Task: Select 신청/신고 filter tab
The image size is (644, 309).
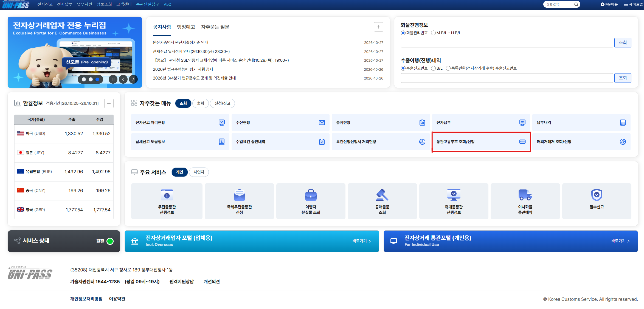Action: 222,103
